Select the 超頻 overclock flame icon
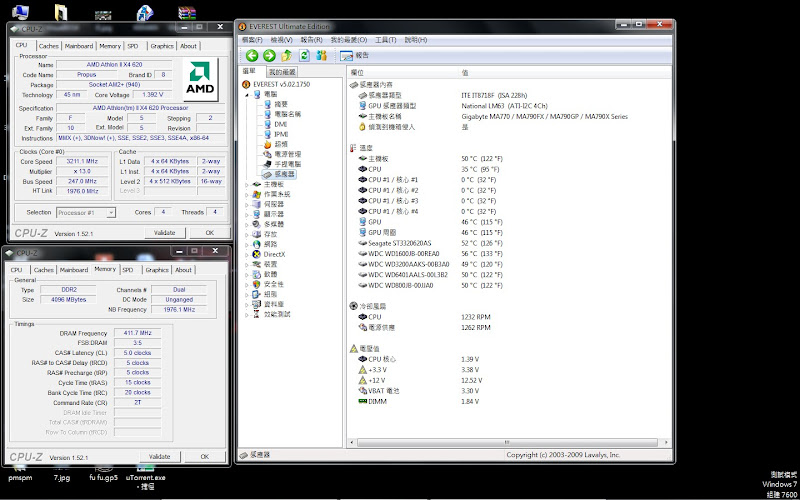Image resolution: width=800 pixels, height=500 pixels. click(x=268, y=144)
